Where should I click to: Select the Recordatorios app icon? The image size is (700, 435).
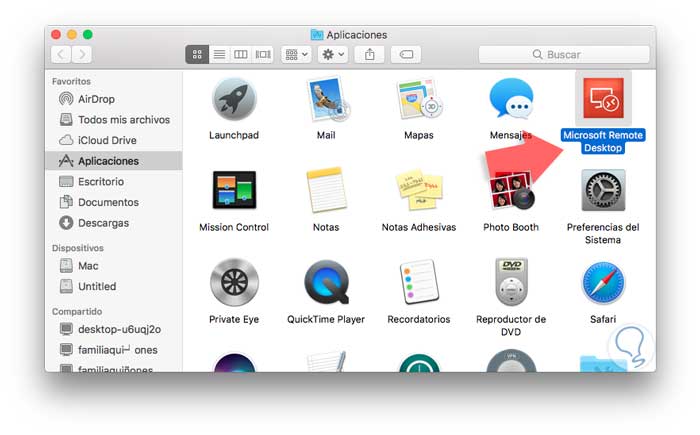click(419, 282)
